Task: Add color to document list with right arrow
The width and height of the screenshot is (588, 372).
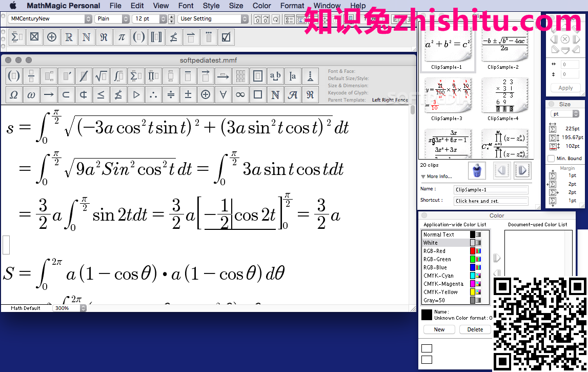Action: (x=497, y=258)
